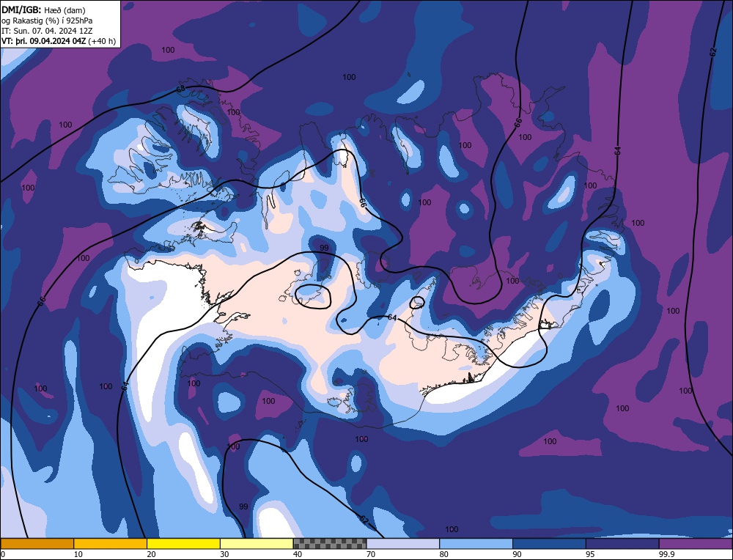This screenshot has height=560, width=733.
Task: Select the pale yellow 30–40 legend swatch
Action: (x=257, y=543)
